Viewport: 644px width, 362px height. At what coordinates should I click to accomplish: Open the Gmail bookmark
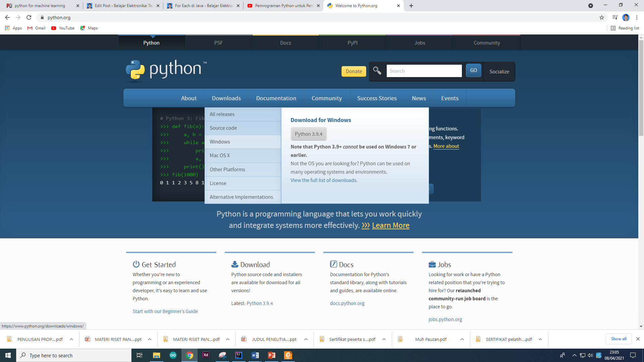click(36, 28)
